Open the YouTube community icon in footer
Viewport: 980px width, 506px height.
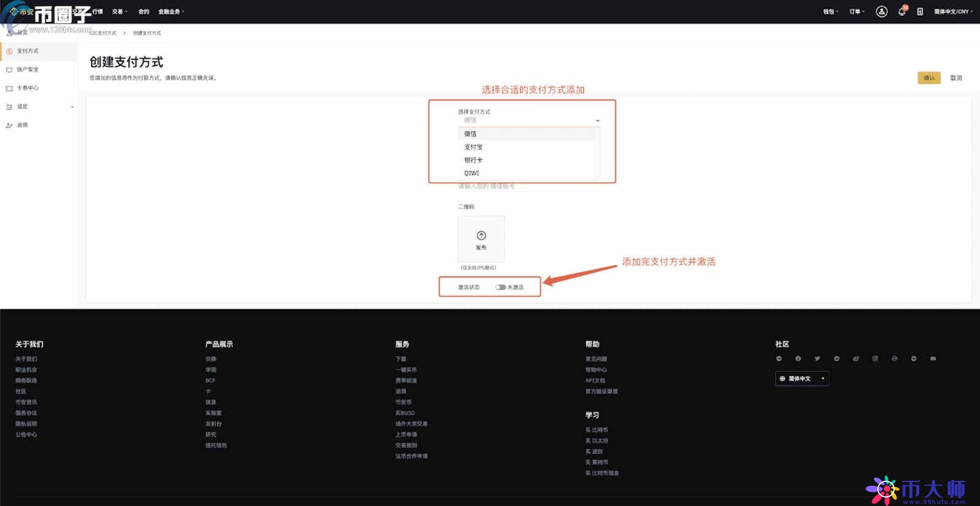933,359
